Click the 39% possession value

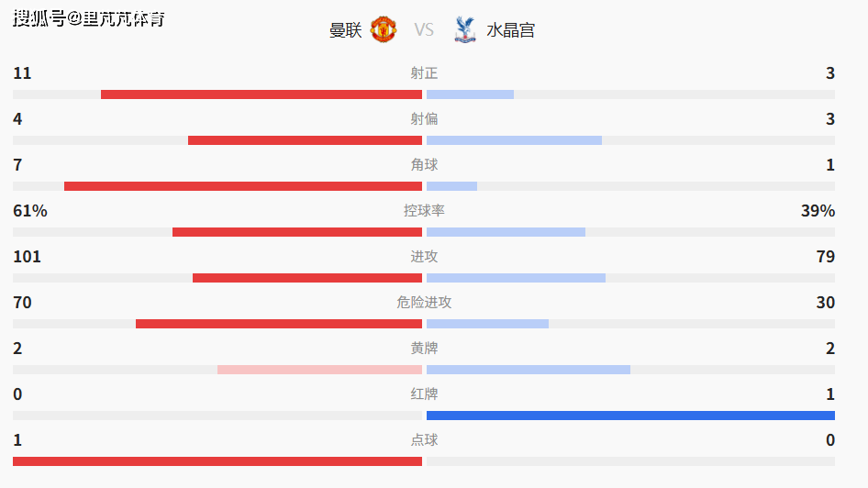click(818, 211)
